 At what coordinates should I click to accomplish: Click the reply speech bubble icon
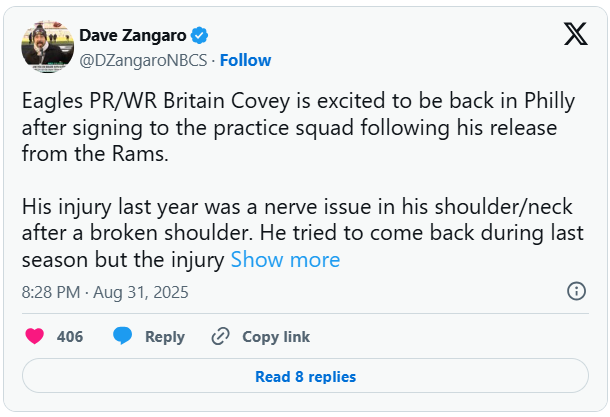click(122, 336)
